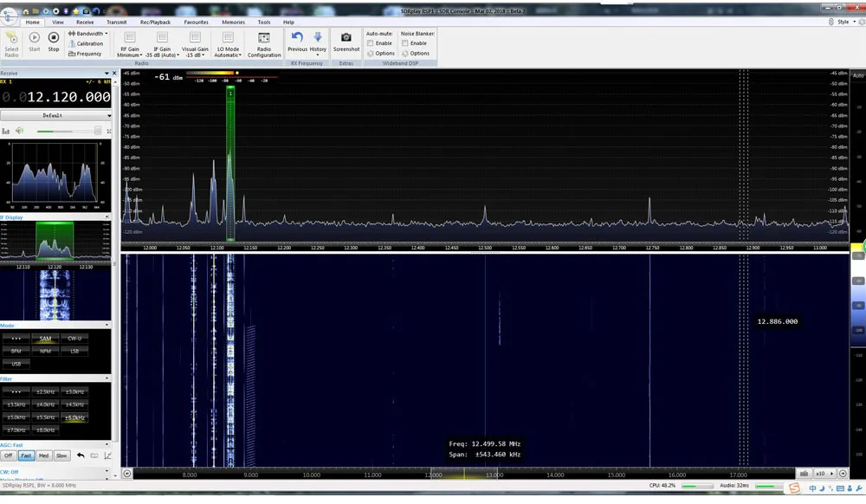Set AGC to Slow
Viewport: 866px width, 504px height.
(61, 456)
